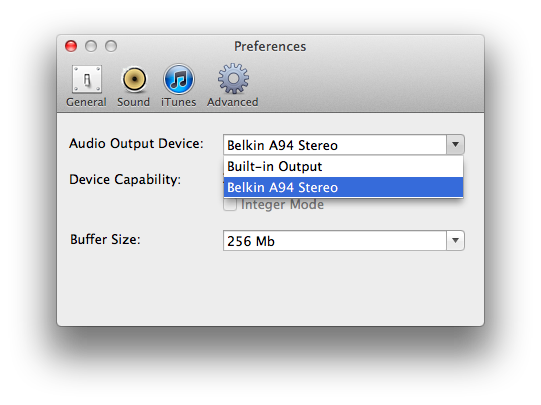
Task: Open the General preferences switch icon
Action: (x=87, y=79)
